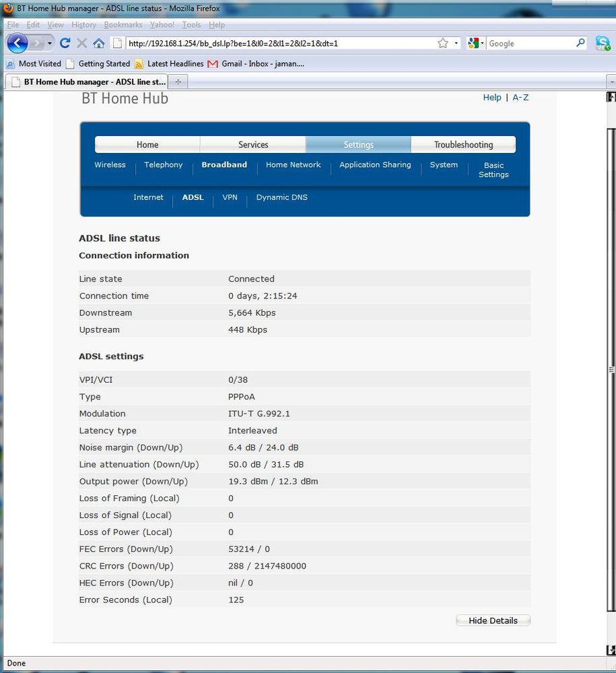Go to Basic Settings

493,170
